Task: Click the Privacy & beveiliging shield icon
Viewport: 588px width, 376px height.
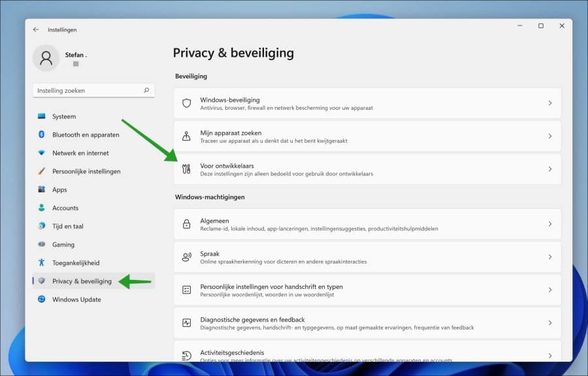Action: (42, 281)
